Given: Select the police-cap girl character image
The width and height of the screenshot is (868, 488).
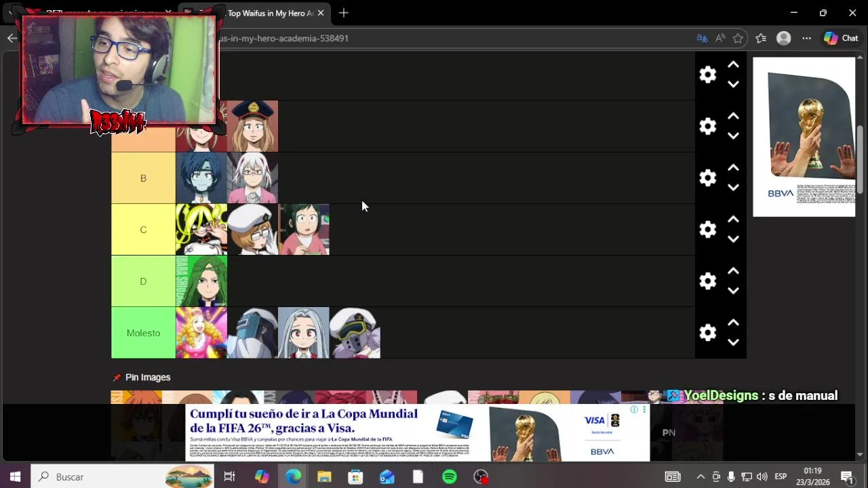Looking at the screenshot, I should (252, 126).
